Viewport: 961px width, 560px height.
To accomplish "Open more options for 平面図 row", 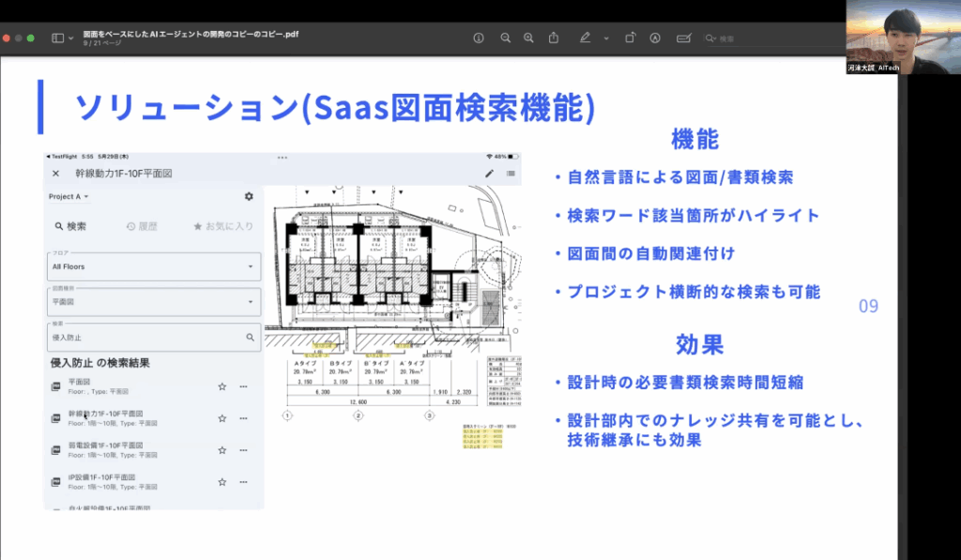I will click(243, 386).
